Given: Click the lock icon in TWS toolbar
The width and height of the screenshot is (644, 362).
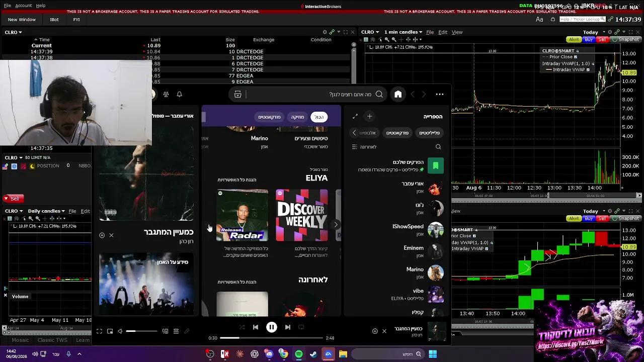Looking at the screenshot, I should point(553,19).
